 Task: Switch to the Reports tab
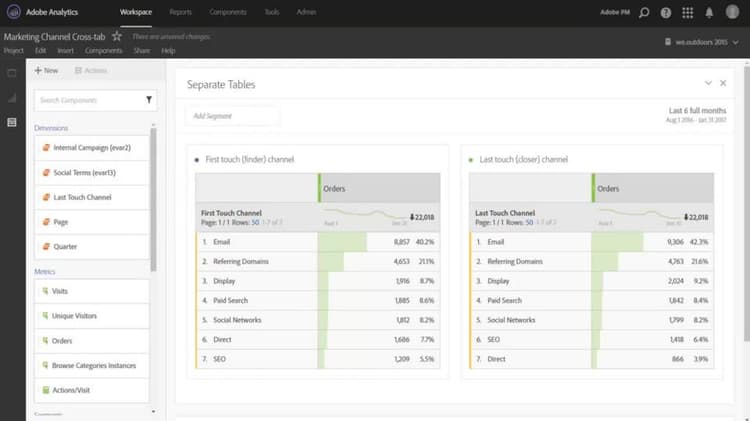181,12
